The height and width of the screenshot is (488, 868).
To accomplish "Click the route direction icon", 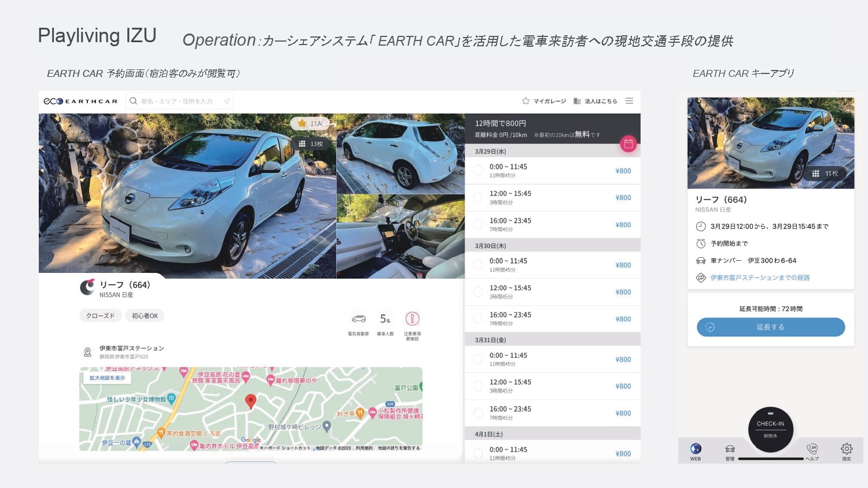I will click(x=701, y=278).
